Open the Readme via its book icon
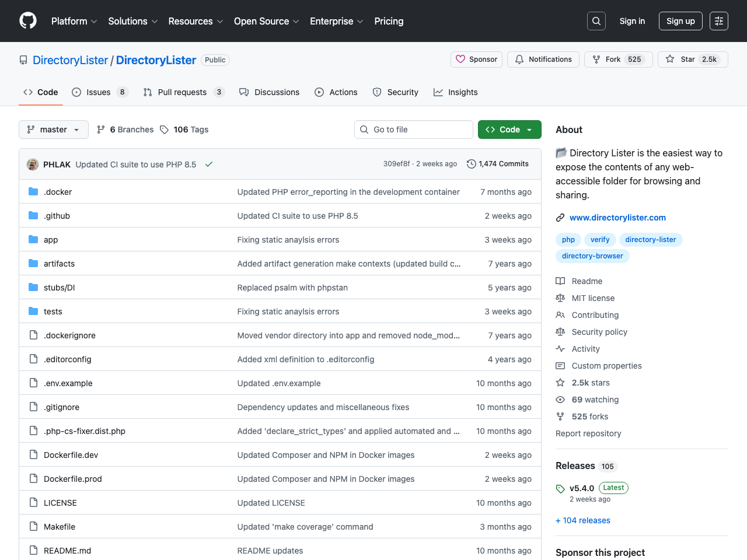747x560 pixels. [x=560, y=281]
